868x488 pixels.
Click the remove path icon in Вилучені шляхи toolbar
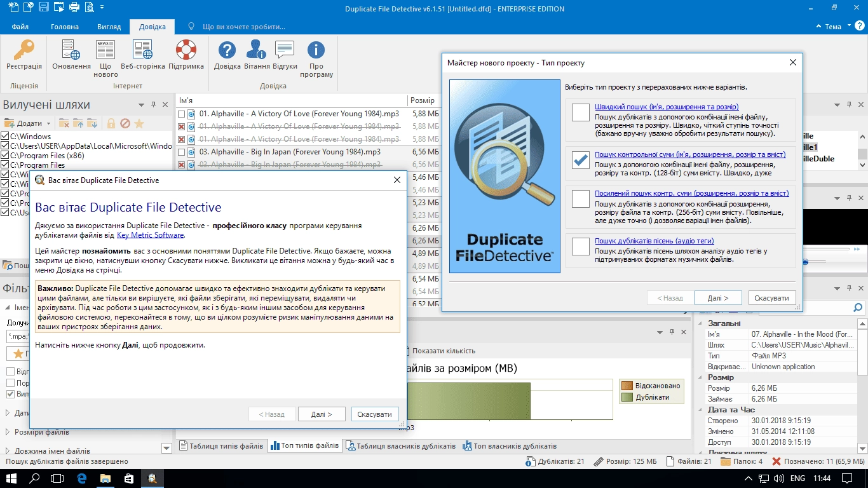64,123
